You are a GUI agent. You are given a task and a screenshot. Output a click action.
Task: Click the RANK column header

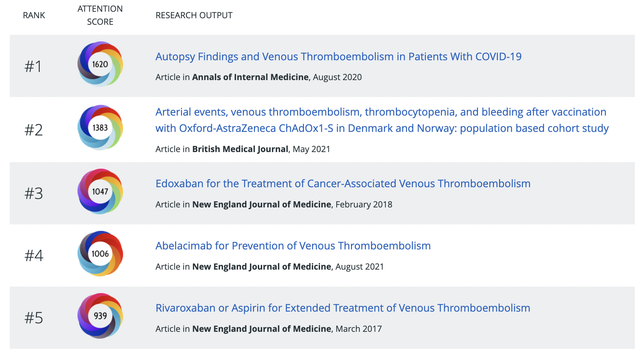34,15
